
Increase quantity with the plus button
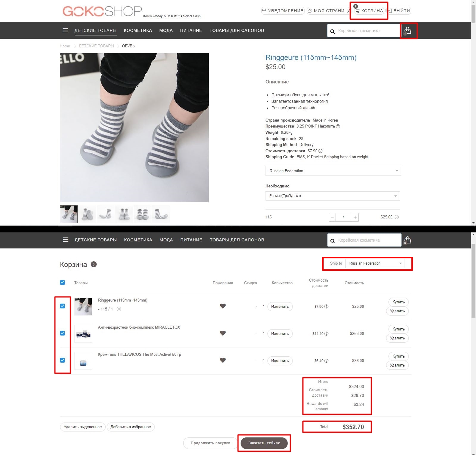(x=355, y=217)
